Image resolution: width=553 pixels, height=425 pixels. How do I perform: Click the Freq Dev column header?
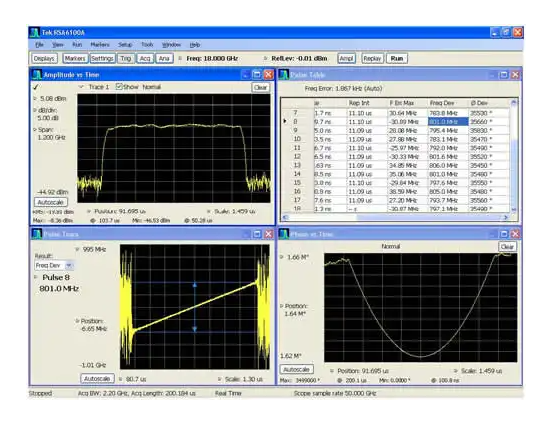442,103
